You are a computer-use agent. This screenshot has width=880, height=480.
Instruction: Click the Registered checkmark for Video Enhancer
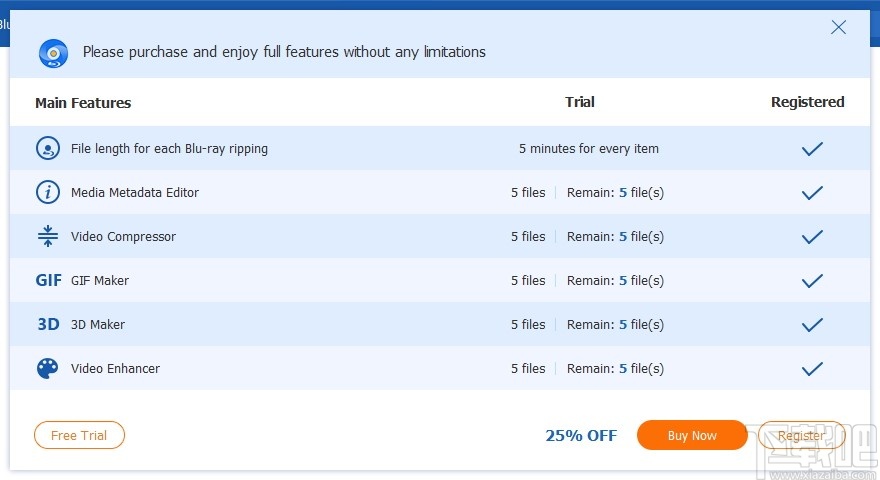tap(812, 369)
